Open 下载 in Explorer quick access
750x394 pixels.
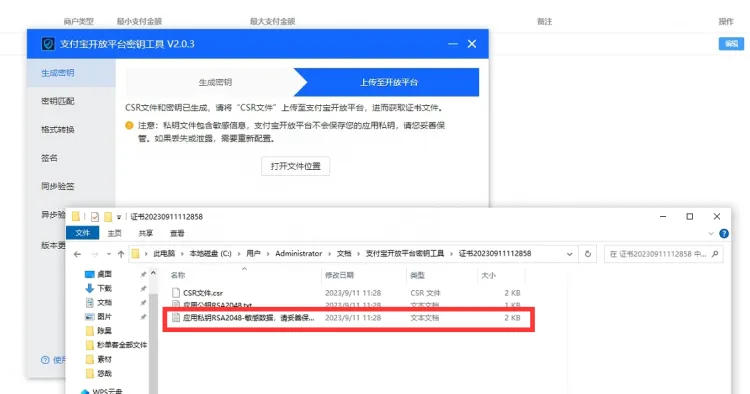pos(104,288)
